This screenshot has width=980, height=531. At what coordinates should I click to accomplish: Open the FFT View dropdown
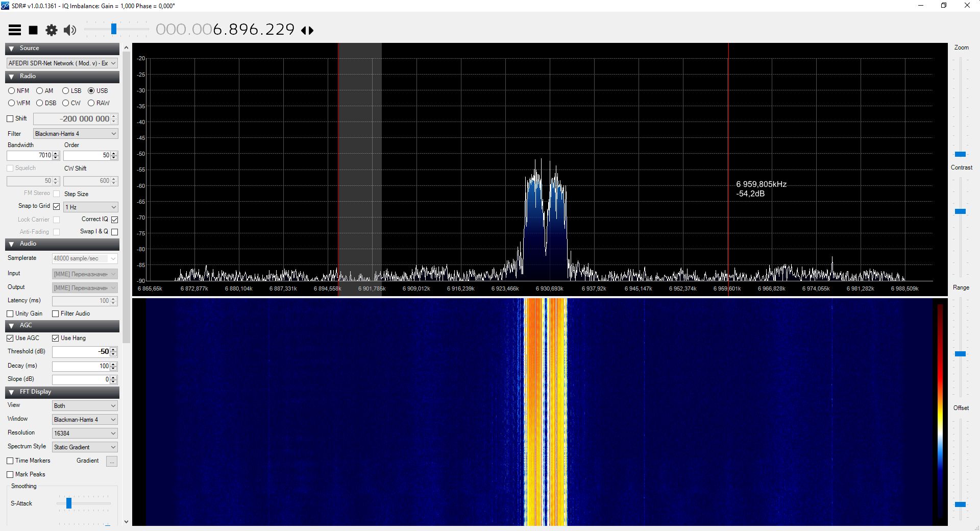click(85, 406)
